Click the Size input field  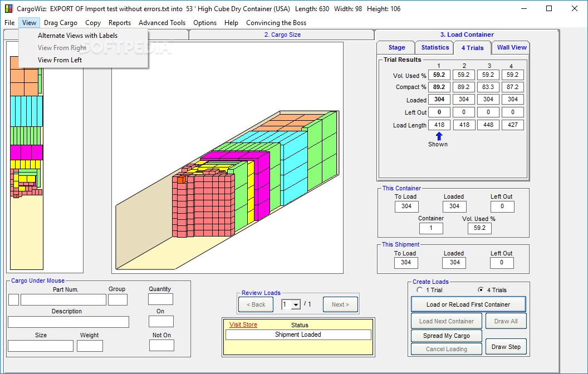click(41, 346)
